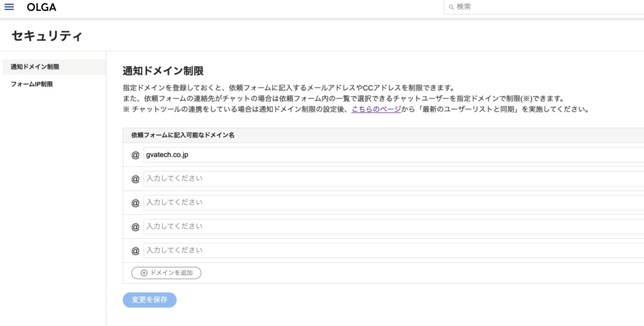Click the search magnifier icon
Screen dimensions: 644x326
[451, 7]
